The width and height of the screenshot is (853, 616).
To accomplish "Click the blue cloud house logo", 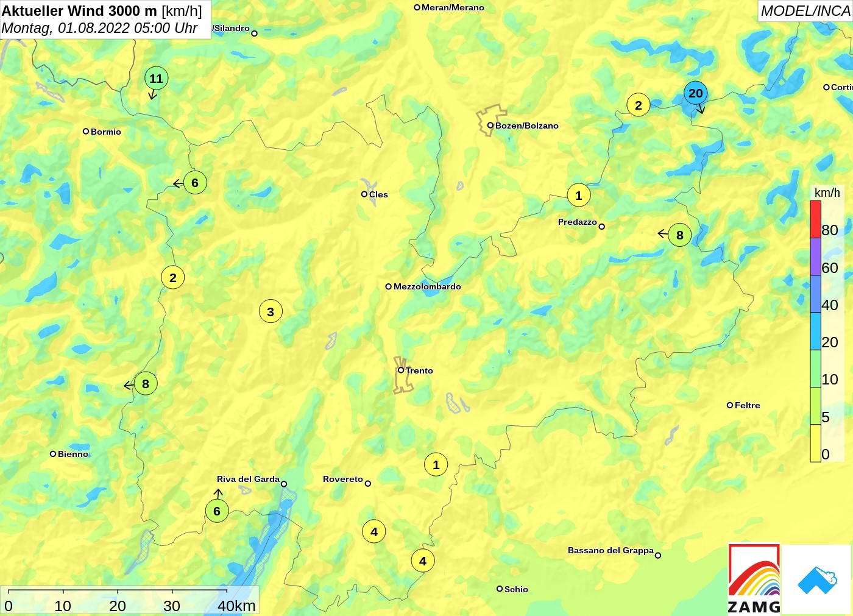I will (817, 580).
